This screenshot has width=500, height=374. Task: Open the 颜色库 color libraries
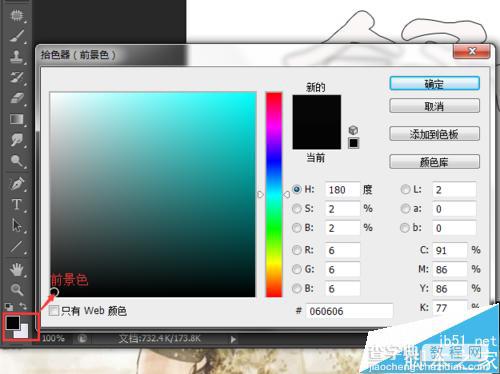coord(435,162)
